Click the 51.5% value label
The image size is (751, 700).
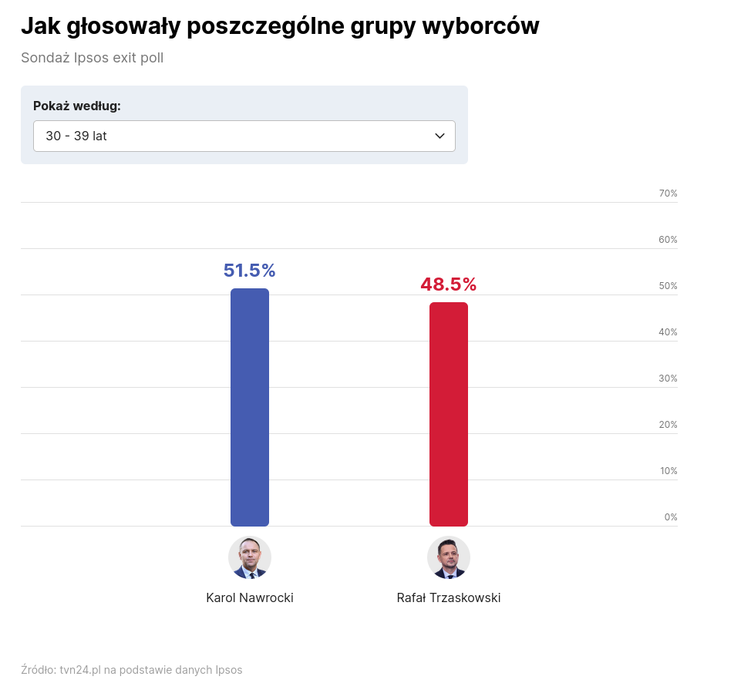click(249, 271)
